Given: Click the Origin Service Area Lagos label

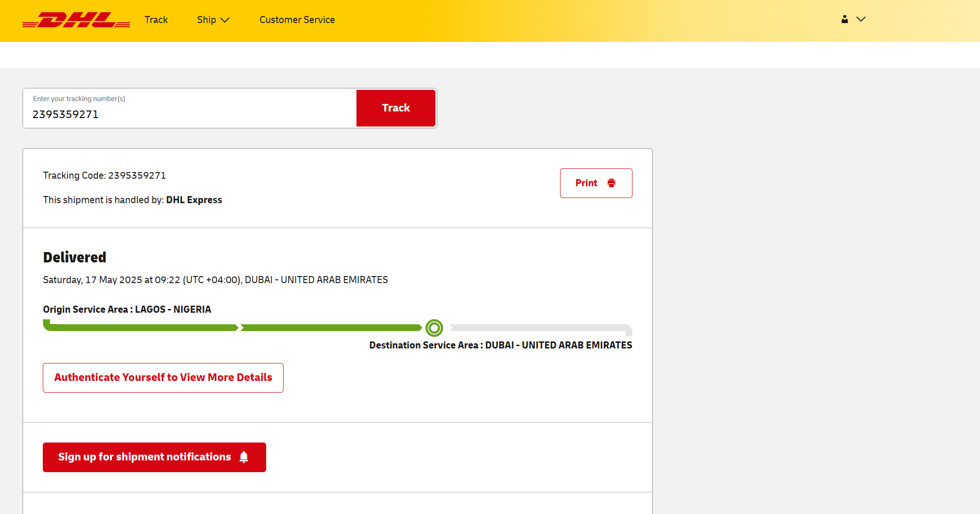Looking at the screenshot, I should click(127, 309).
